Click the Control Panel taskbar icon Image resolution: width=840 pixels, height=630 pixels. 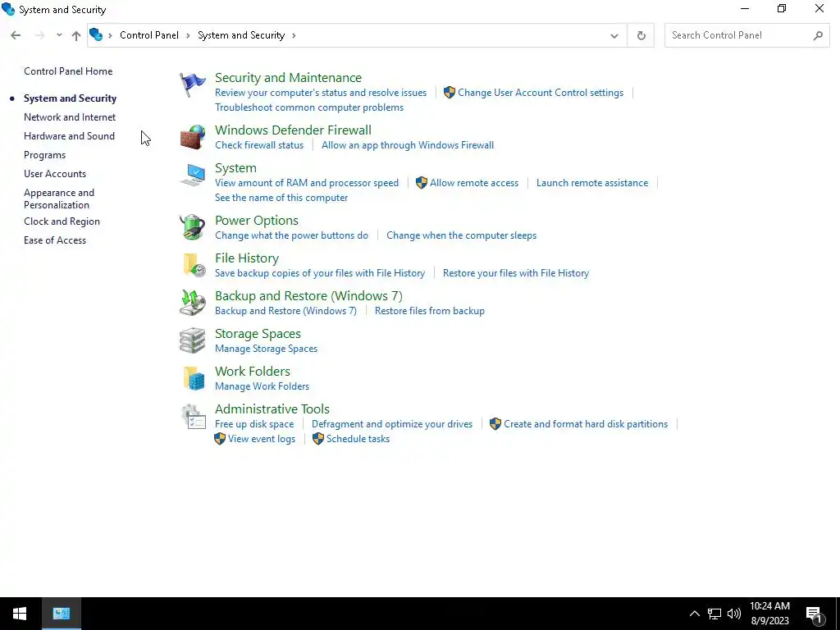tap(62, 614)
